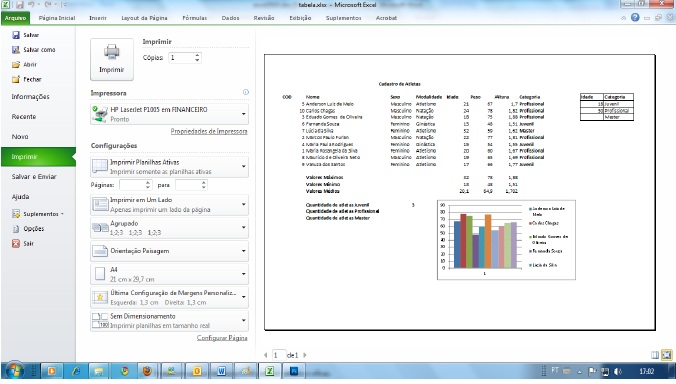676x384 pixels.
Task: Switch to Excel taskbar icon
Action: pyautogui.click(x=270, y=371)
